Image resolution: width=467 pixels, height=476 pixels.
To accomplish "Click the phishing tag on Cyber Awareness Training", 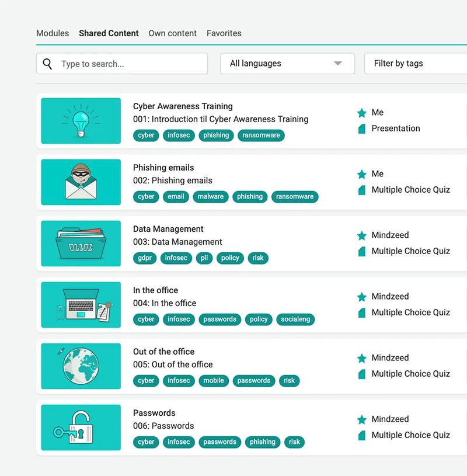I will tap(216, 135).
